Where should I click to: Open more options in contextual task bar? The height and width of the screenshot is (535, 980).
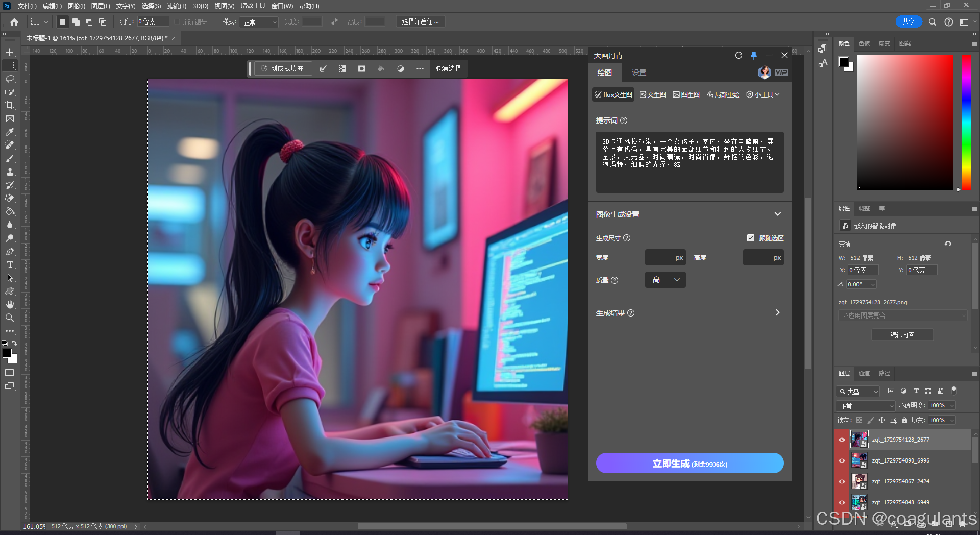click(x=420, y=68)
